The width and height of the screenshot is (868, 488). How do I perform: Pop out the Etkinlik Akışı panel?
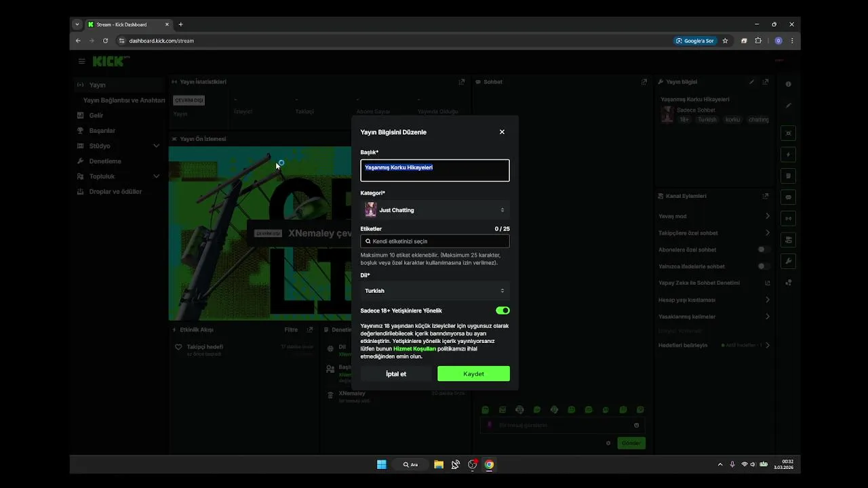tap(310, 330)
